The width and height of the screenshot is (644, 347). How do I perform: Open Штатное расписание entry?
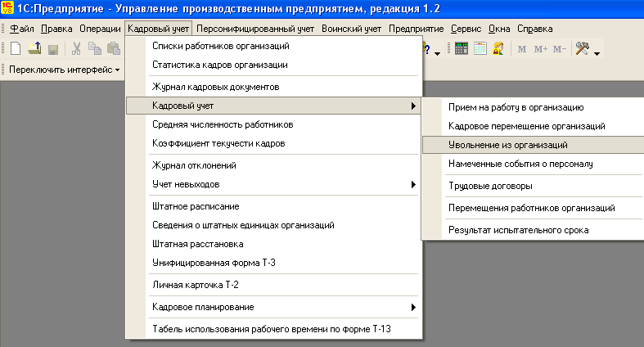click(273, 206)
